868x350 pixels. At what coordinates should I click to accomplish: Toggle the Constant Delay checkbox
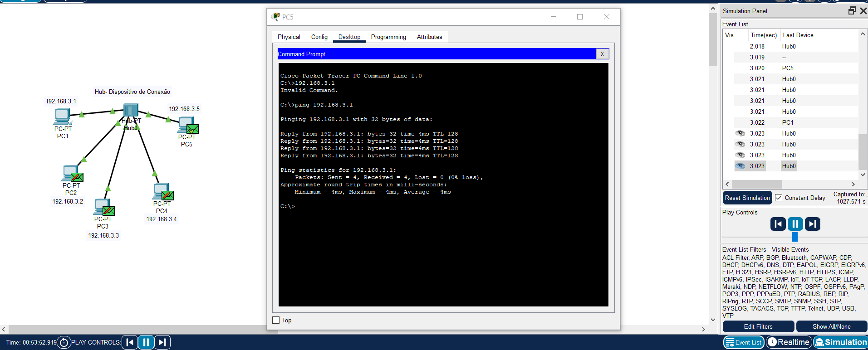pos(779,198)
